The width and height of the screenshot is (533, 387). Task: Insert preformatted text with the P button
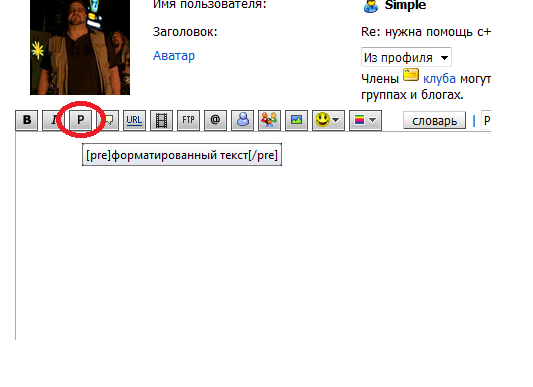[x=80, y=120]
